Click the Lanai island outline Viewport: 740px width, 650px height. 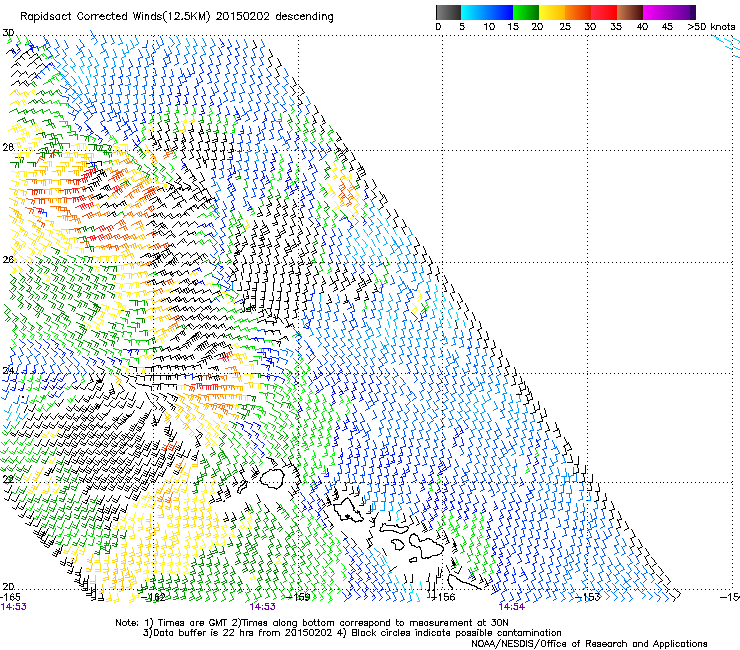coord(398,545)
